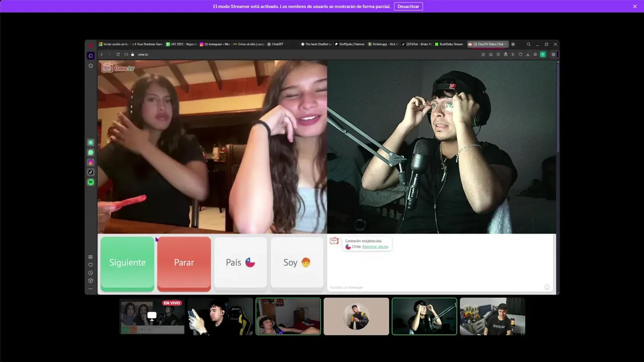Switch to the RushDeku Stream tab

click(x=449, y=44)
